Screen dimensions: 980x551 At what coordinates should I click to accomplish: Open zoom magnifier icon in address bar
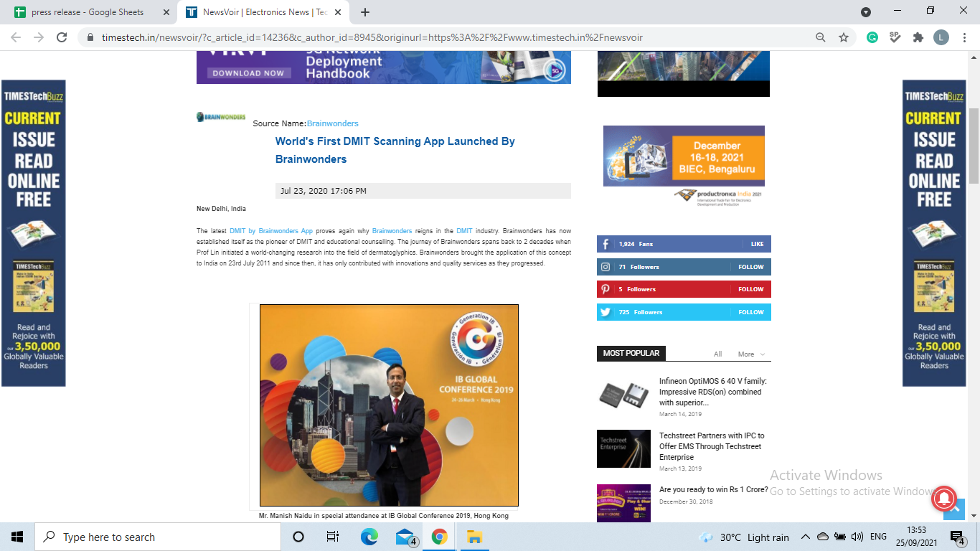coord(821,37)
